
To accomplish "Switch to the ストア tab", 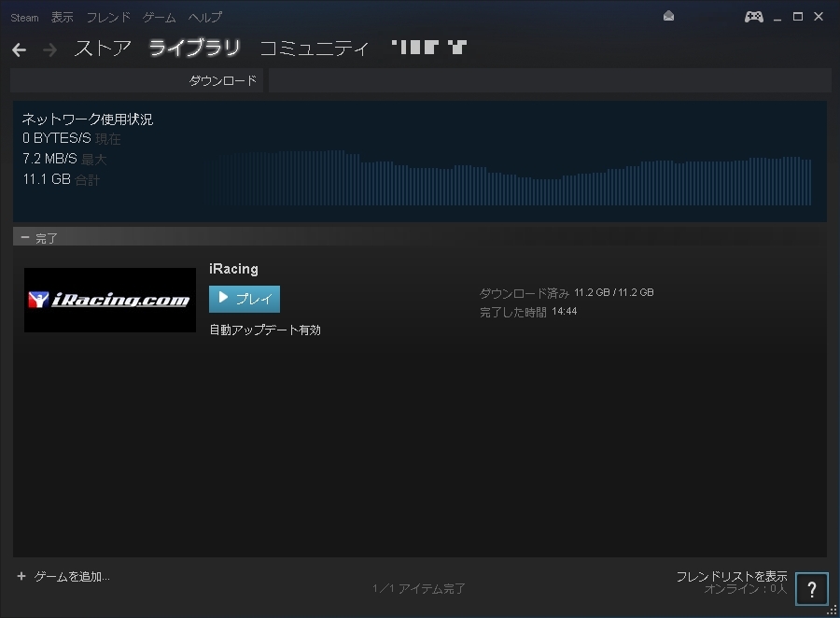I will click(x=103, y=49).
